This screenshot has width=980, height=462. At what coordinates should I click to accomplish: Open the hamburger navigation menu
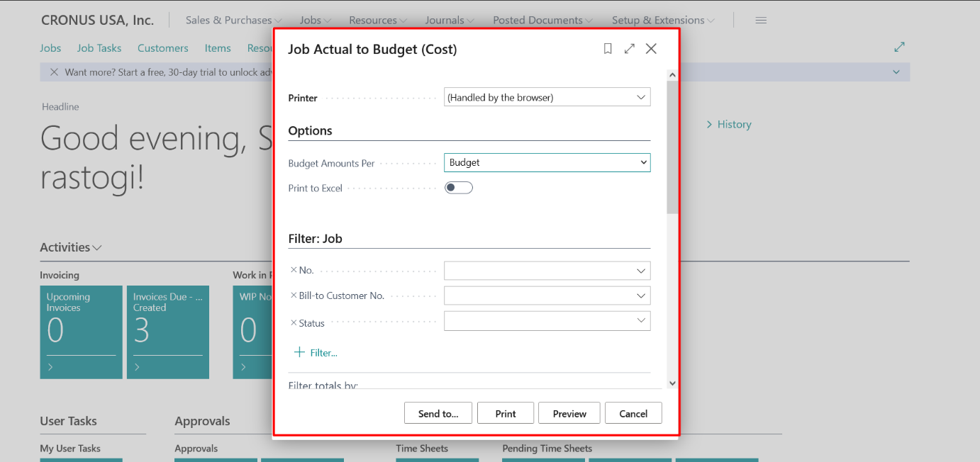pyautogui.click(x=761, y=20)
